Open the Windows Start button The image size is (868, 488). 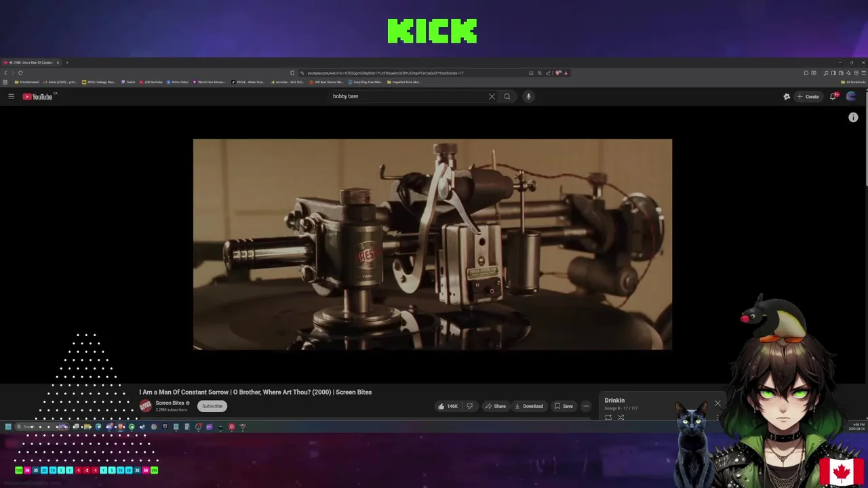[x=8, y=426]
